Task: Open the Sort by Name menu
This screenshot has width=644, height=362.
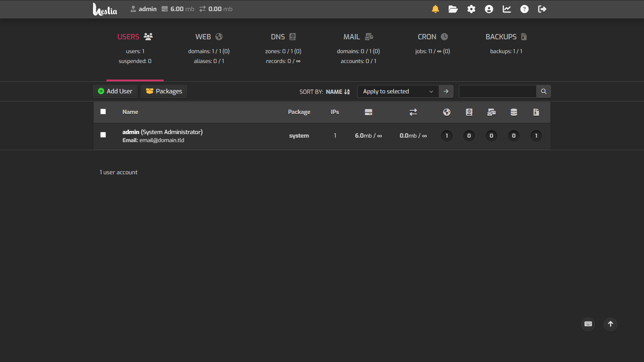Action: 338,92
